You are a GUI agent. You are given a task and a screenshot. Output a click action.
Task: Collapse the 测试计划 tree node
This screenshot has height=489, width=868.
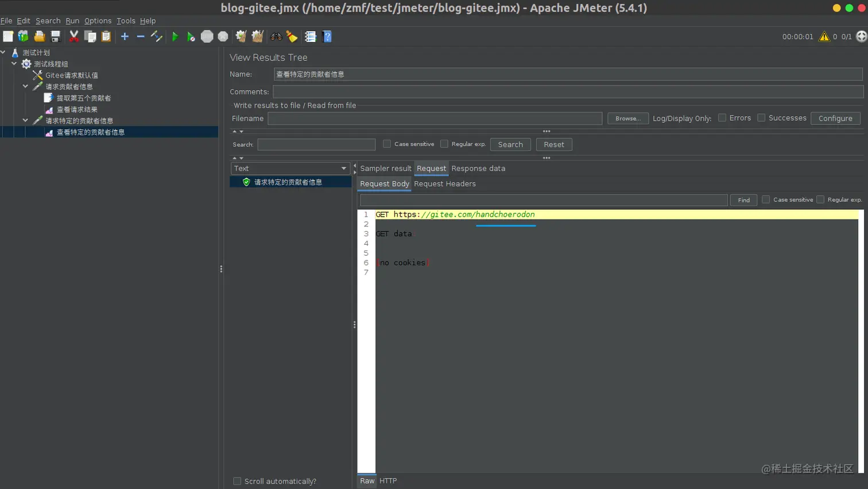click(x=3, y=52)
